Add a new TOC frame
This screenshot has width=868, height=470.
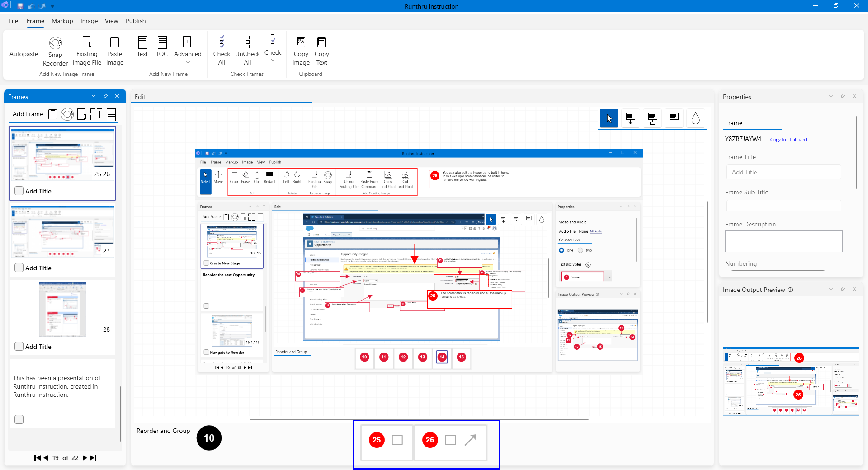click(162, 42)
